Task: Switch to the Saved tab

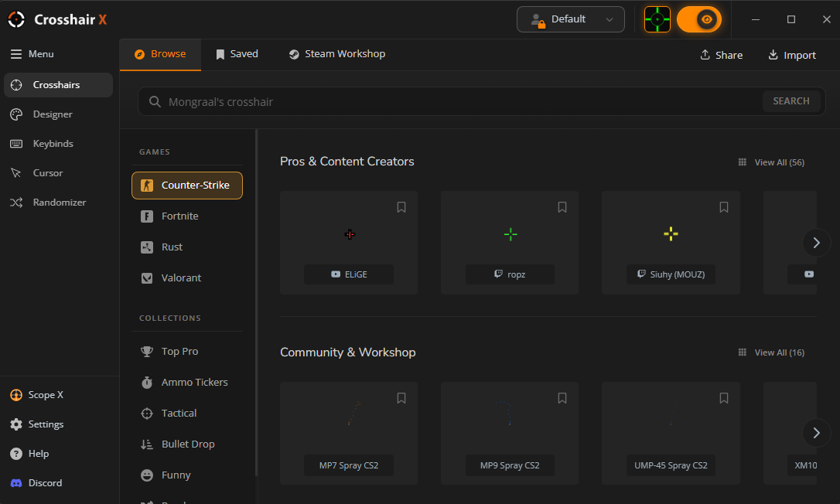Action: (x=237, y=54)
